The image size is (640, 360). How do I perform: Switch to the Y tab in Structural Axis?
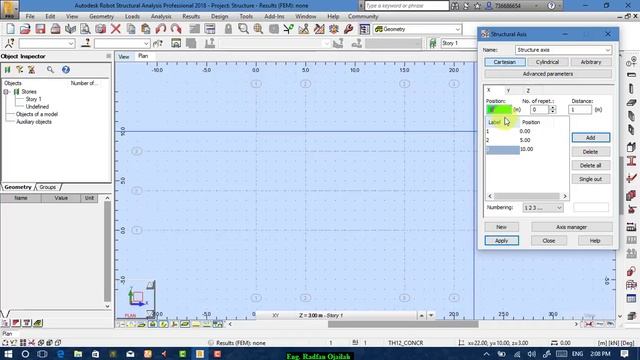[x=508, y=90]
